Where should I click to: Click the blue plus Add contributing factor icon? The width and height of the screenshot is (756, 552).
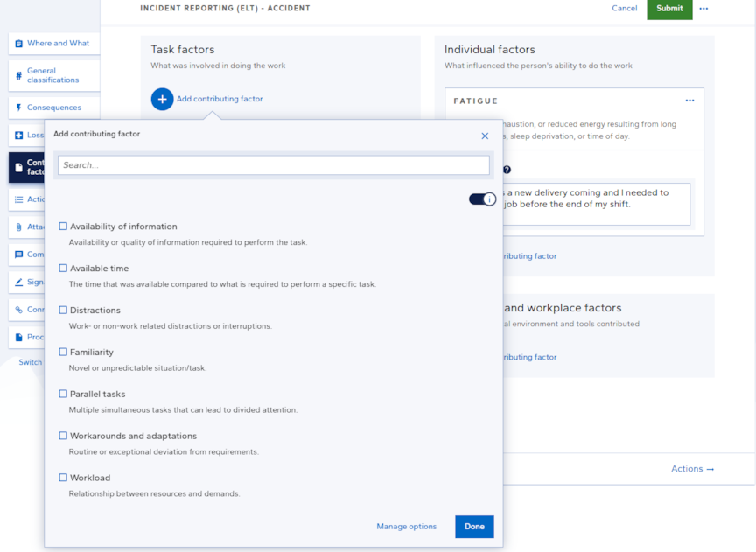coord(162,99)
